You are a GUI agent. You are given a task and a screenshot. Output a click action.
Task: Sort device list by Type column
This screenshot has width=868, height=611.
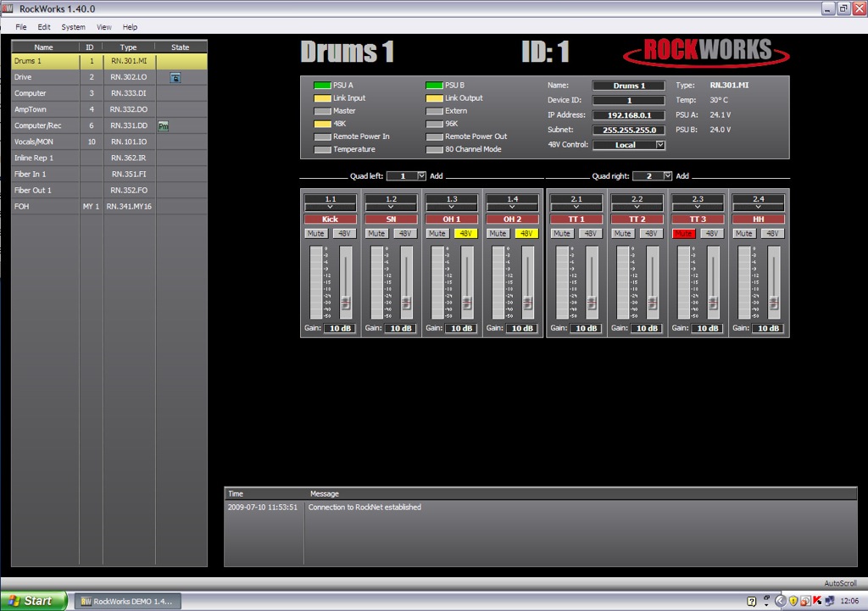pos(129,47)
